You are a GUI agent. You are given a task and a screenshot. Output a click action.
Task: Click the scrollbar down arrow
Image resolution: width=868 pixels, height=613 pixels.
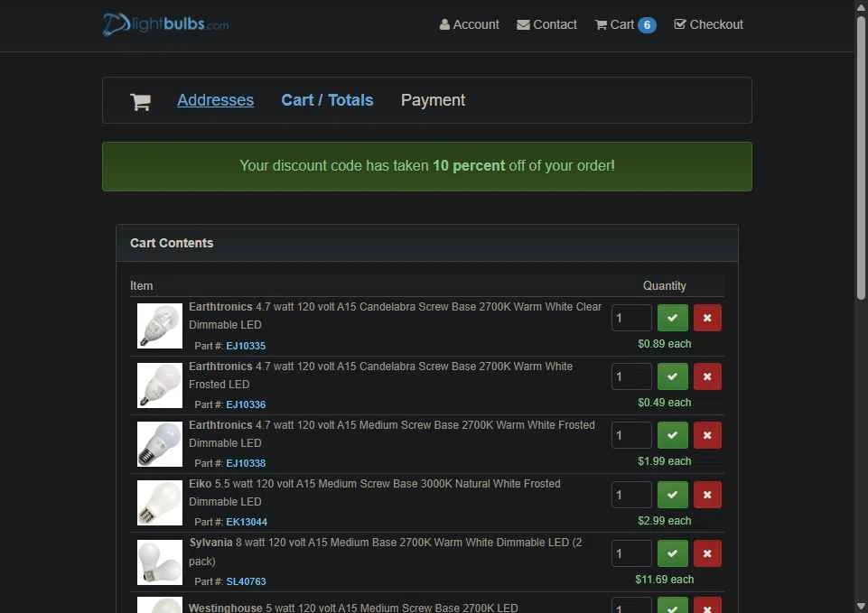861,607
